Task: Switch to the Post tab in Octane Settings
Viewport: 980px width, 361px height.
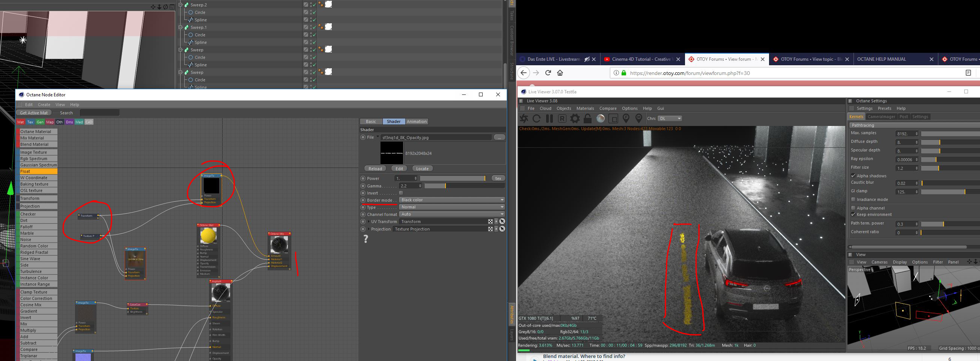Action: click(903, 117)
